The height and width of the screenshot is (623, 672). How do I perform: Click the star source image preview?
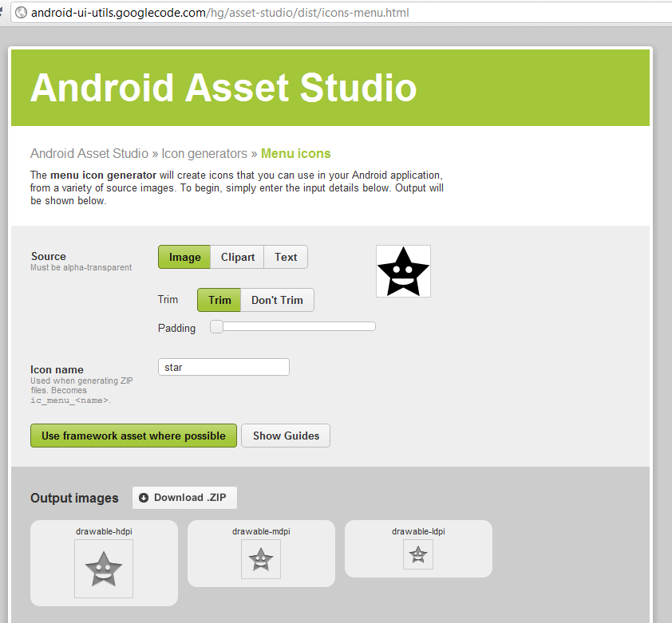coord(403,270)
